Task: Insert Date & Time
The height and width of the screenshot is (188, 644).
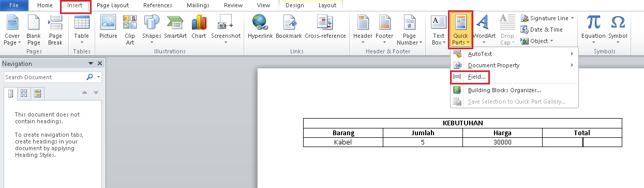Action: (542, 30)
